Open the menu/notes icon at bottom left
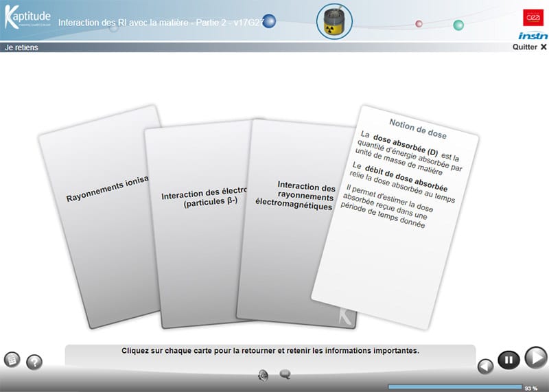This screenshot has width=549, height=392. click(x=12, y=359)
